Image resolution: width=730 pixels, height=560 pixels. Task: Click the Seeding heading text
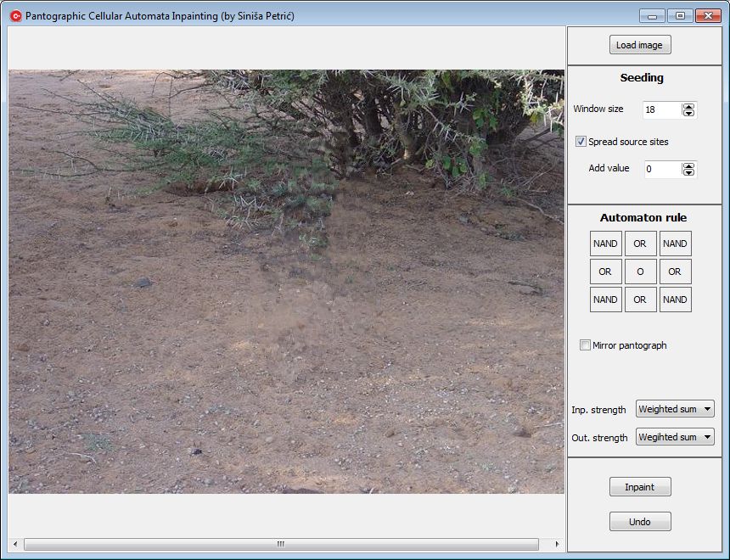(642, 78)
